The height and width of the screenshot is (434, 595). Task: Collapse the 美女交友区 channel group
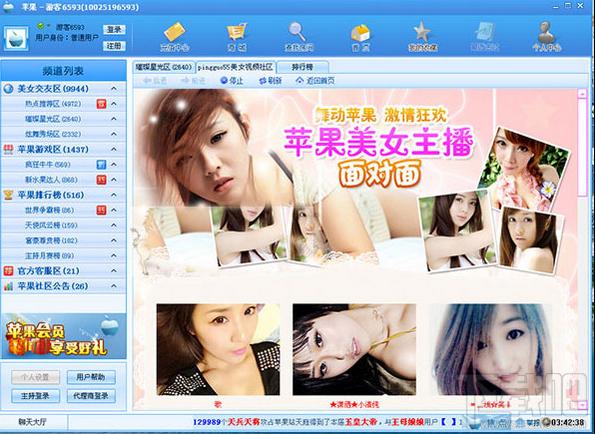113,88
